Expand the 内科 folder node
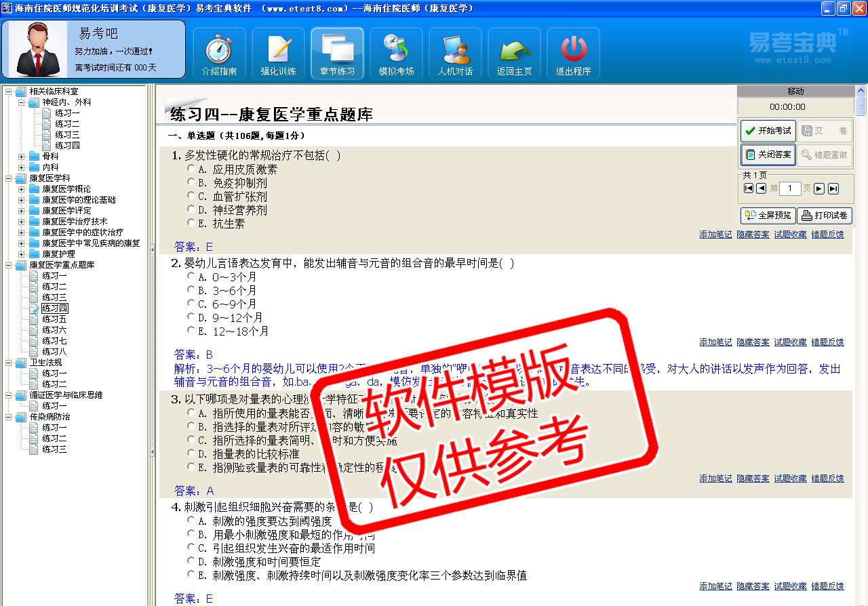The width and height of the screenshot is (868, 606). pos(22,167)
